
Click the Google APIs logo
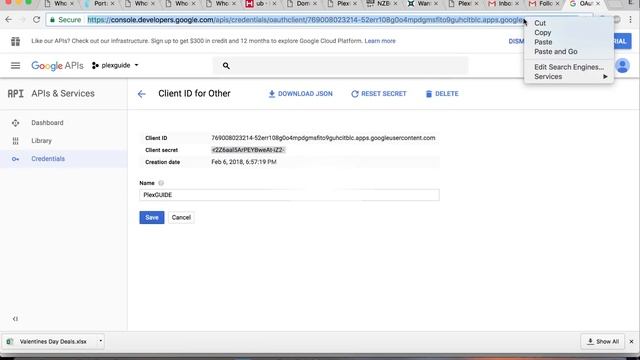click(x=57, y=66)
